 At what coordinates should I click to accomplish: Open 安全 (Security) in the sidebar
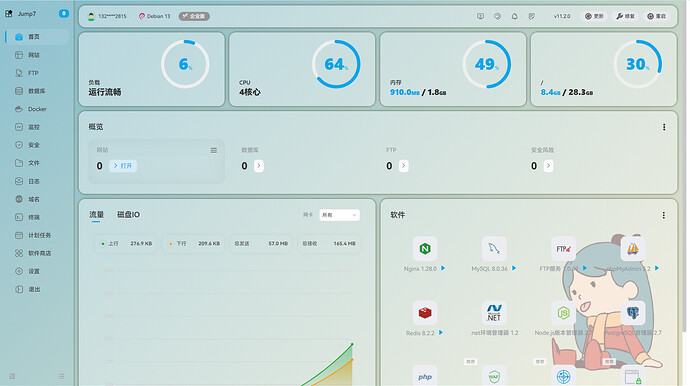[x=37, y=145]
